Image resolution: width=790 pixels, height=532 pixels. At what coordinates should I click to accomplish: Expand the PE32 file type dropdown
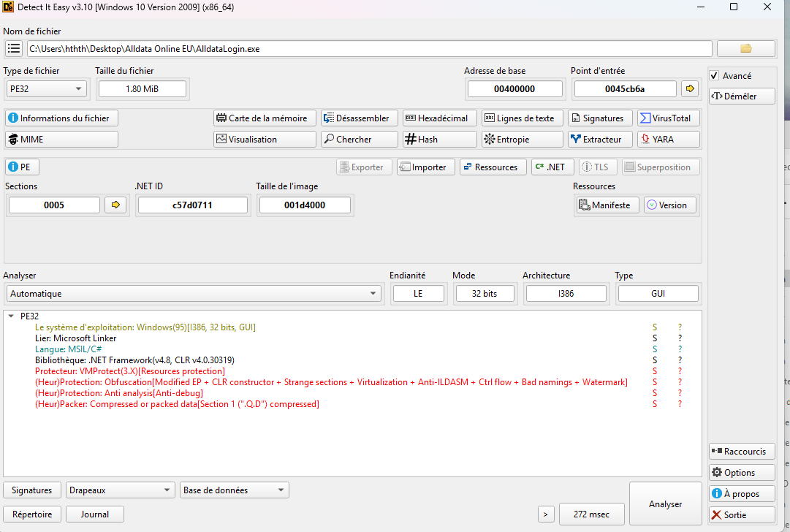(45, 89)
